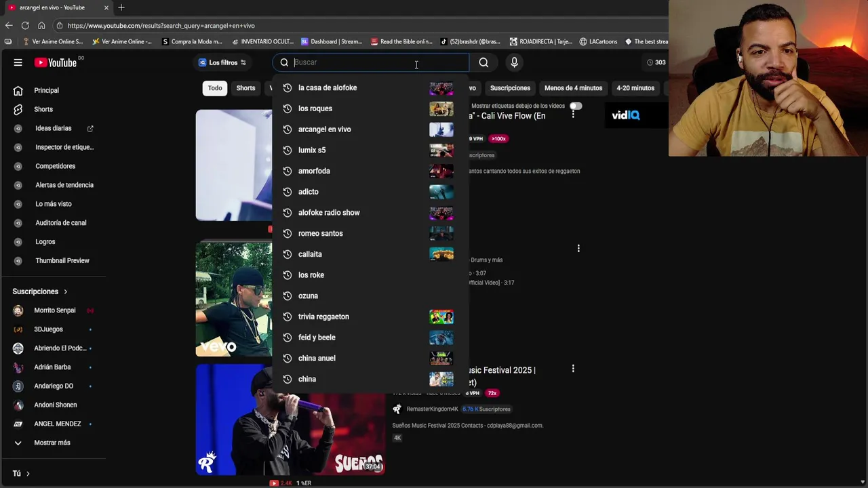This screenshot has width=868, height=488.
Task: Select the Shorts filter chip
Action: click(245, 88)
